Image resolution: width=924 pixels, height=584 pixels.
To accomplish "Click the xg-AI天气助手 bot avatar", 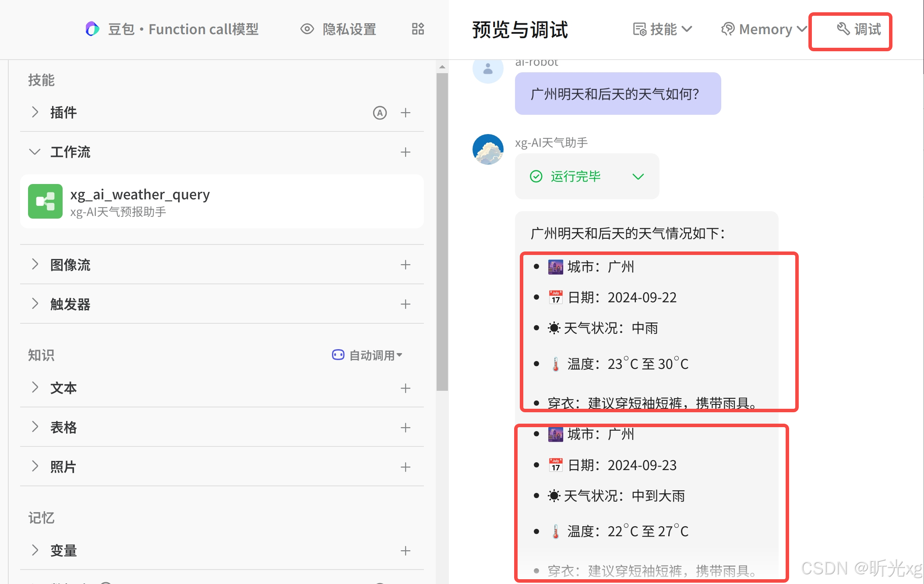I will pyautogui.click(x=488, y=149).
